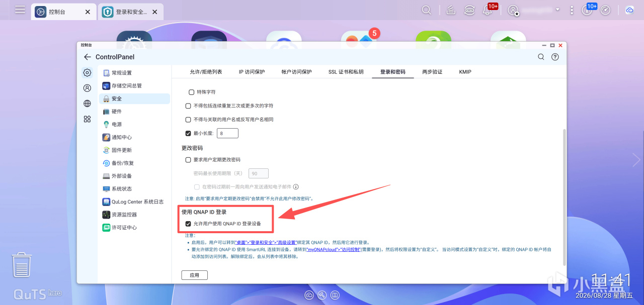Show info tooltip for expiry email option
Viewport: 644px width, 305px height.
(x=296, y=186)
